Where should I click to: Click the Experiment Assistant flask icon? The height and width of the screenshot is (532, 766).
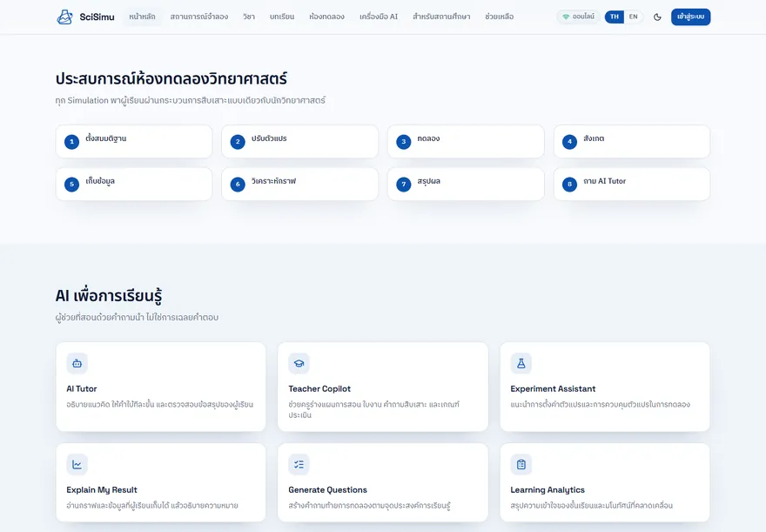tap(521, 363)
